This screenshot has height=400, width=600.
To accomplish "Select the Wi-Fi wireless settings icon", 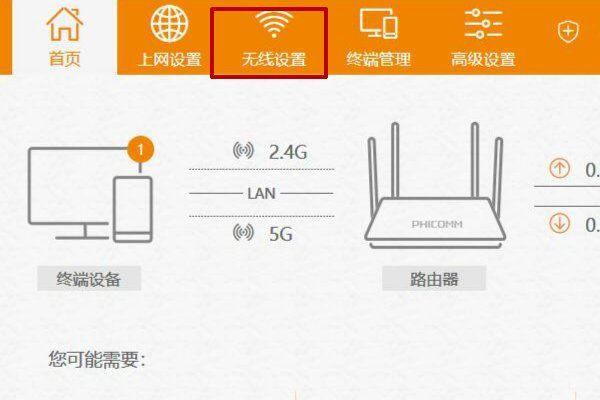I will click(x=274, y=24).
